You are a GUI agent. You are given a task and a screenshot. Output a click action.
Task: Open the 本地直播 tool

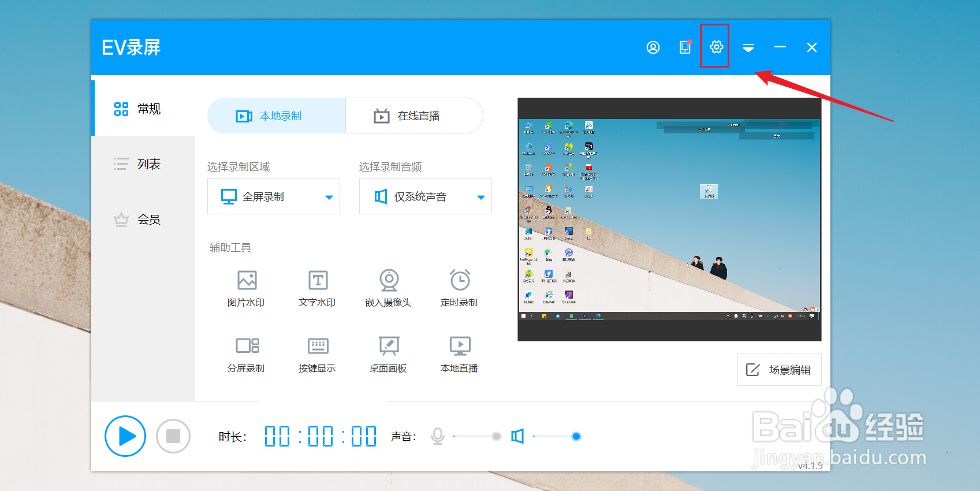[x=460, y=354]
